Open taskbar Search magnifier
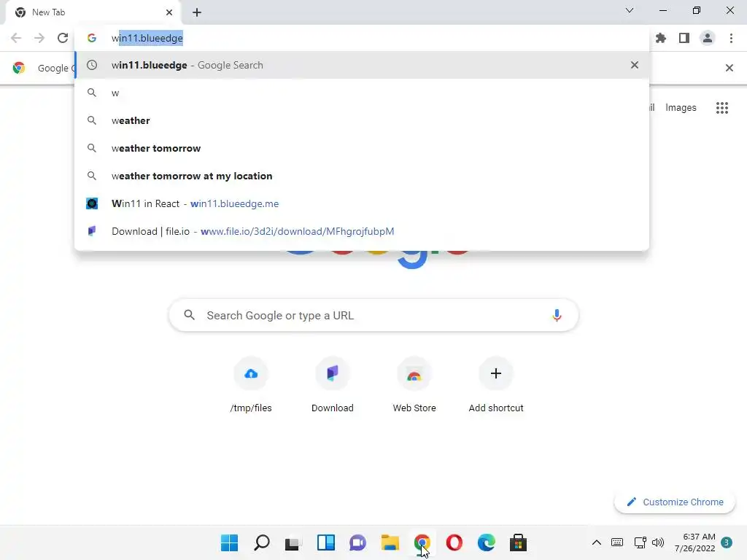 click(262, 542)
